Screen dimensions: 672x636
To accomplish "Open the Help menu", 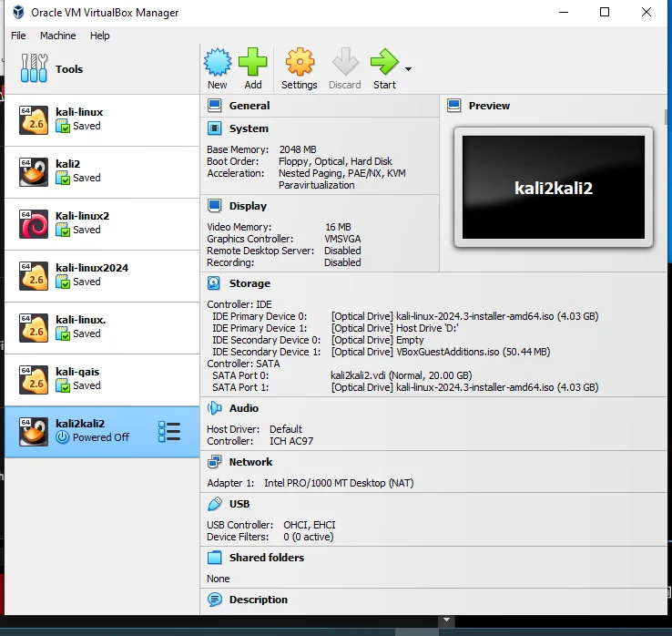I will tap(100, 36).
